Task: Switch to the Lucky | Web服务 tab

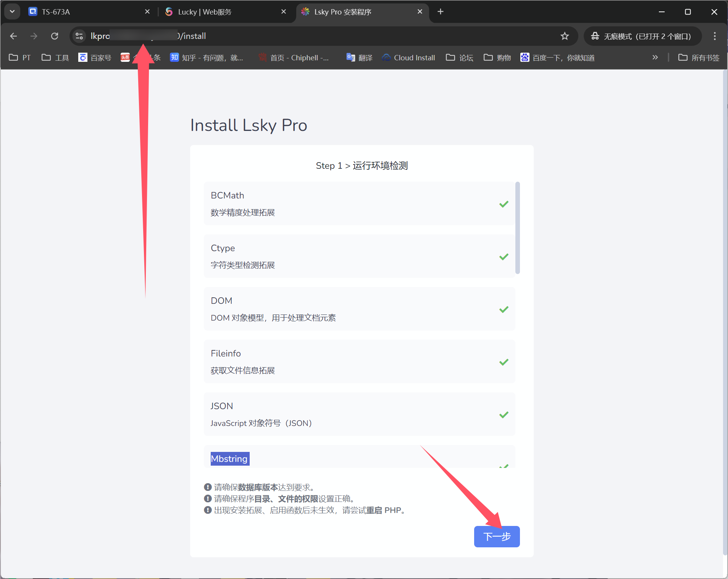Action: tap(225, 12)
